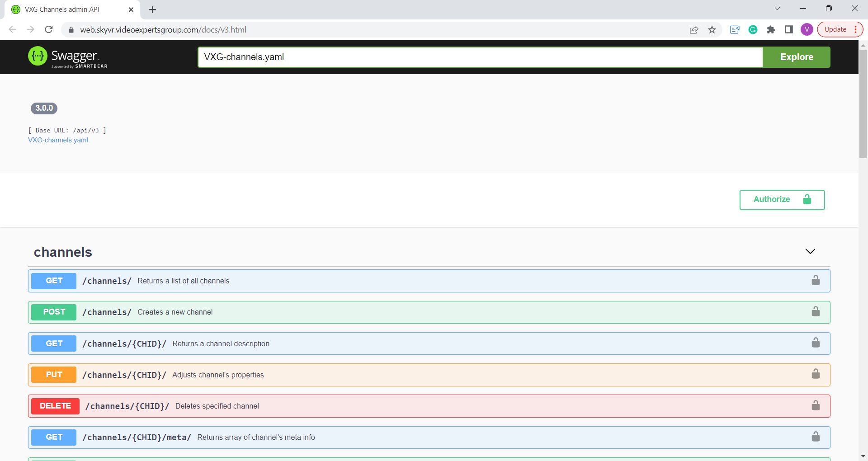Screen dimensions: 868x461
Task: Open the VXG-channels.yaml link
Action: tap(58, 140)
